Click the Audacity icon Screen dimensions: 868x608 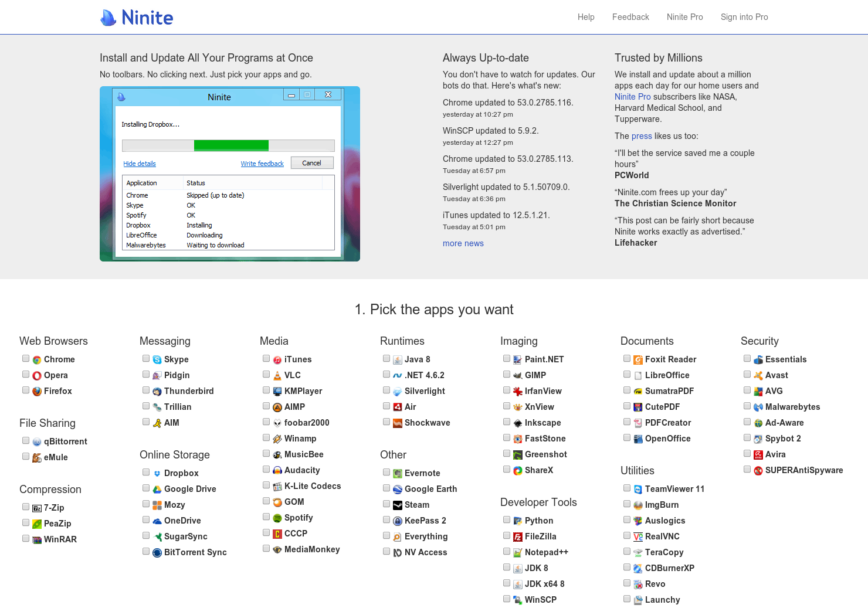277,471
